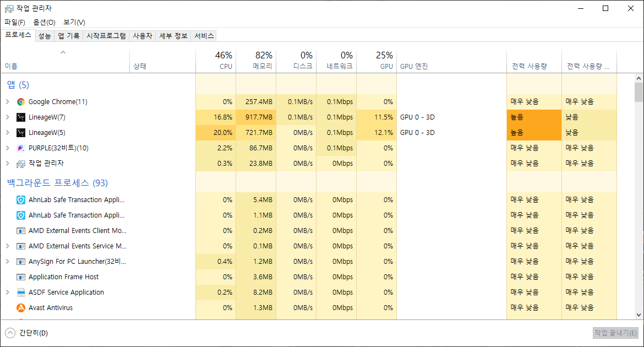Image resolution: width=644 pixels, height=347 pixels.
Task: Select the 백그라운드 프로세스 (93) group heading
Action: tap(57, 183)
